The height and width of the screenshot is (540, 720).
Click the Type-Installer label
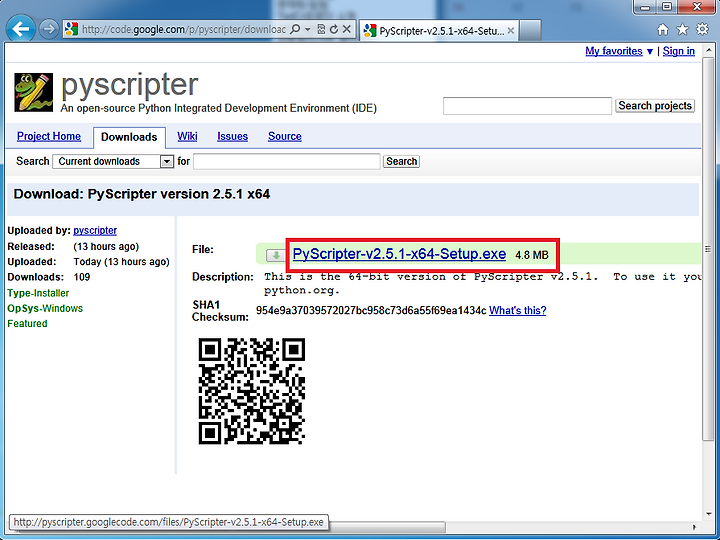click(38, 293)
